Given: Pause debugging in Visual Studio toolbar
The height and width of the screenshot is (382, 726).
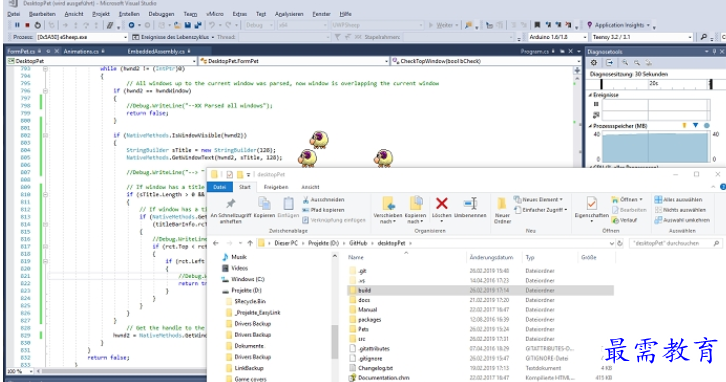Looking at the screenshot, I should 17,25.
